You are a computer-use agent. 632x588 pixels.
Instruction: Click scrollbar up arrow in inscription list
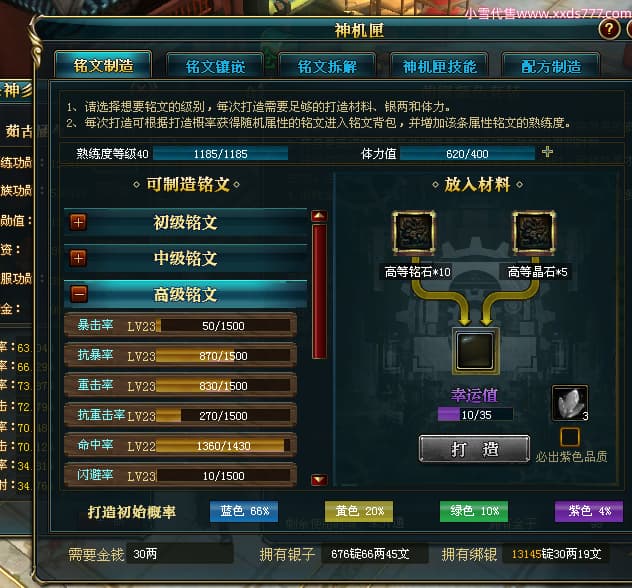coord(319,216)
